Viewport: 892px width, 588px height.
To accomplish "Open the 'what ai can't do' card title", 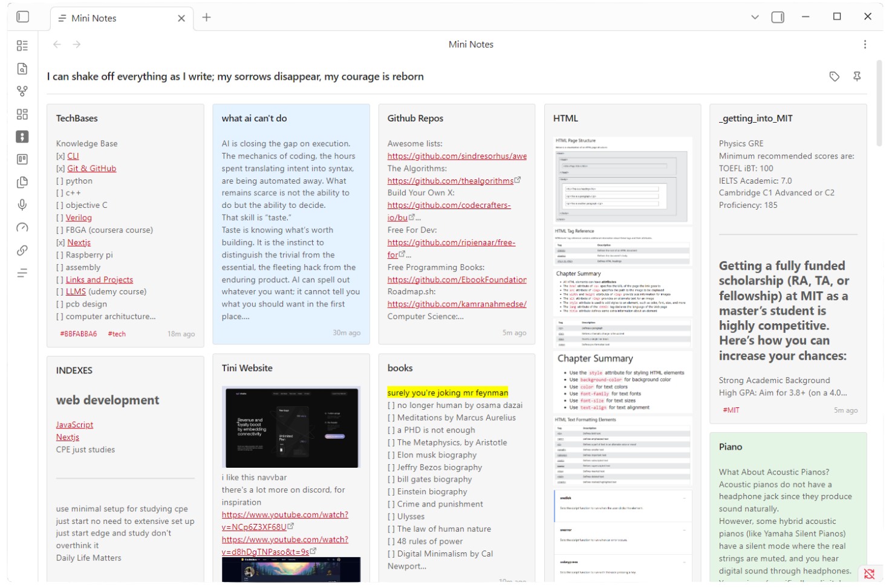I will coord(254,118).
